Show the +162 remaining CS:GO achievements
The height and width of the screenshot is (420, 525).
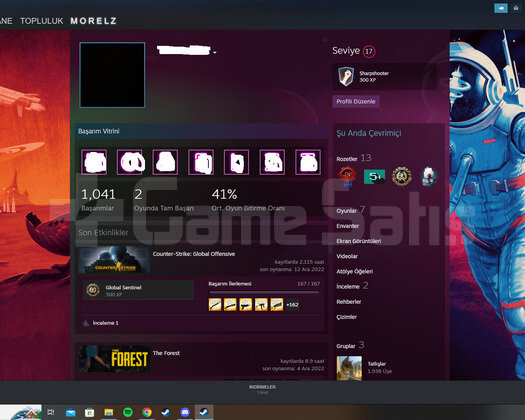tap(292, 305)
